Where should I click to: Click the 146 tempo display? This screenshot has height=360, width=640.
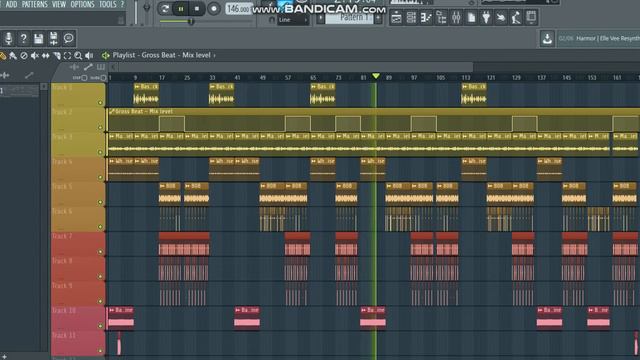click(x=239, y=9)
